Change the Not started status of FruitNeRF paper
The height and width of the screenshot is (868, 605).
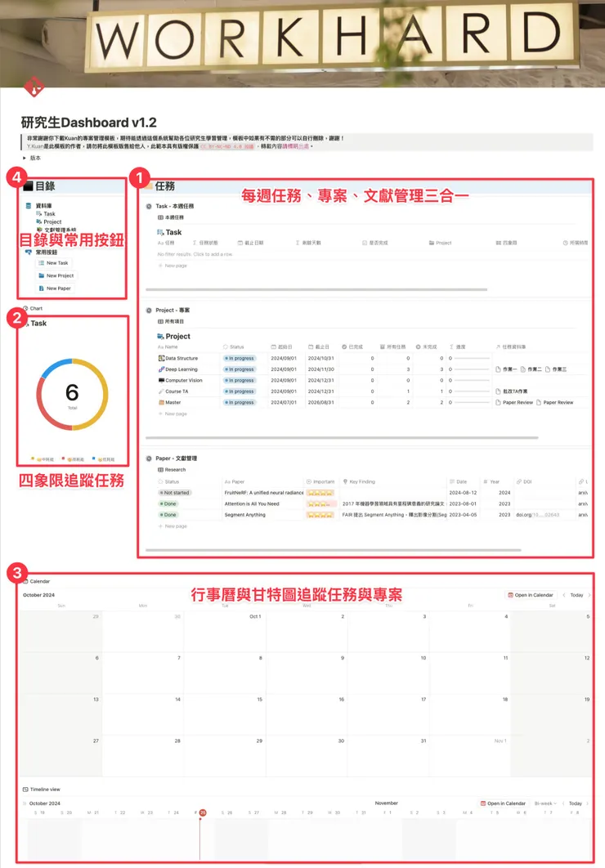174,493
